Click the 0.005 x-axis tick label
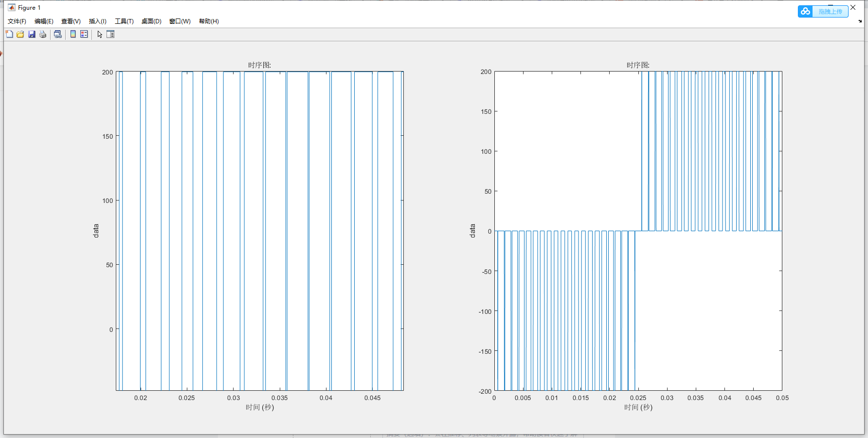868x438 pixels. coord(523,398)
